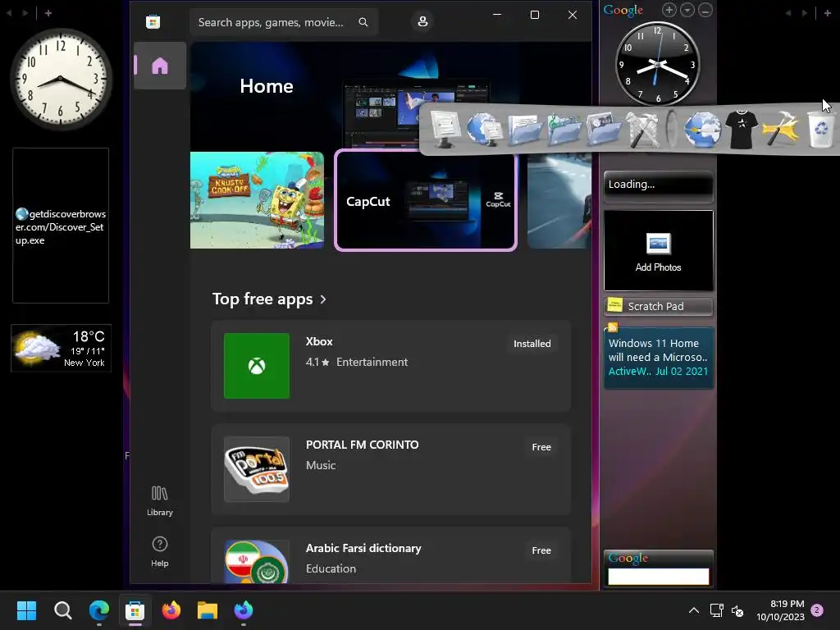Open the Recycle Bin icon in the dock
The height and width of the screenshot is (630, 840).
pyautogui.click(x=820, y=130)
